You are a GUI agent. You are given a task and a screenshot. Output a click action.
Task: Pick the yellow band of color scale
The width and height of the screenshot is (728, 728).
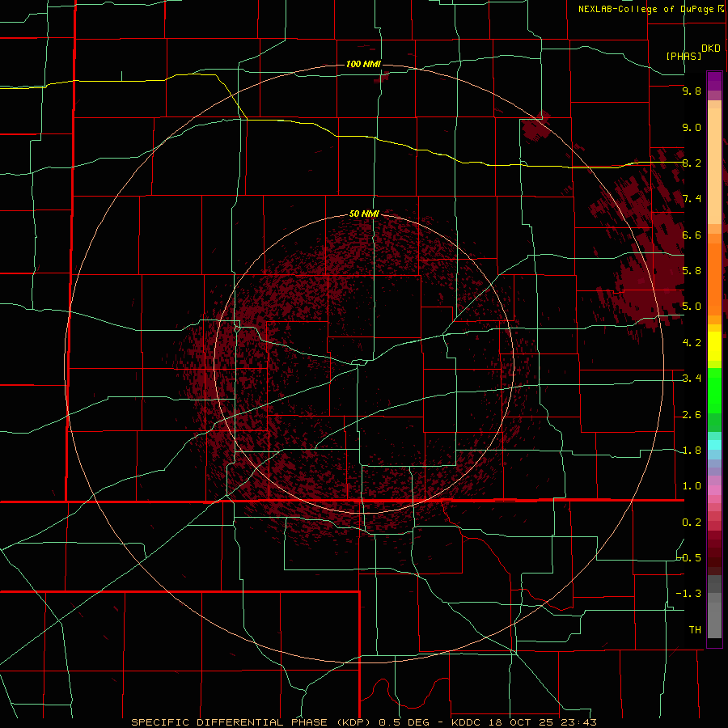point(714,346)
